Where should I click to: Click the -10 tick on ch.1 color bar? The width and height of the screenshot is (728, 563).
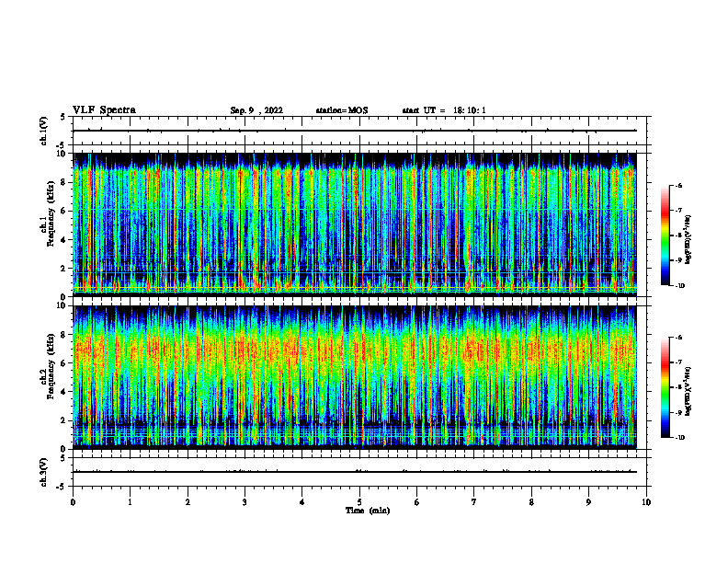(680, 286)
